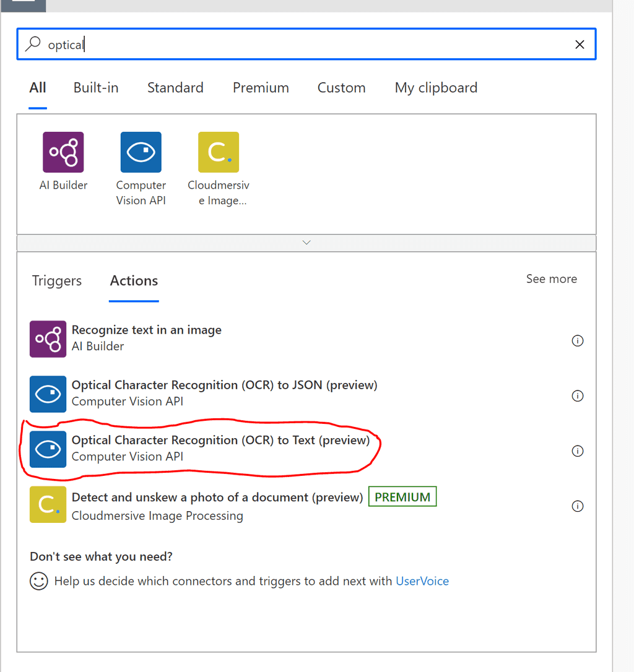Image resolution: width=634 pixels, height=672 pixels.
Task: Click eye icon beside OCR to JSON
Action: click(48, 394)
